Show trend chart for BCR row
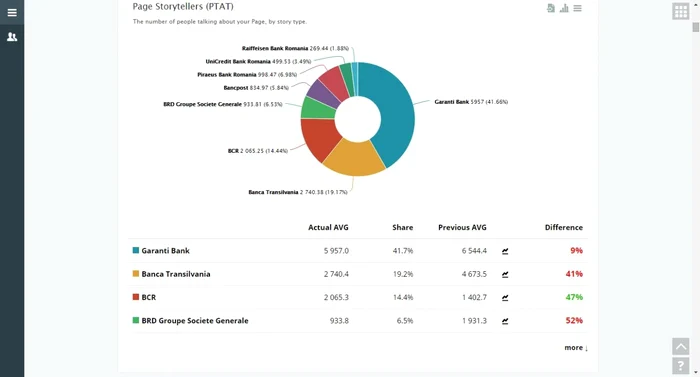This screenshot has height=377, width=700. point(505,298)
